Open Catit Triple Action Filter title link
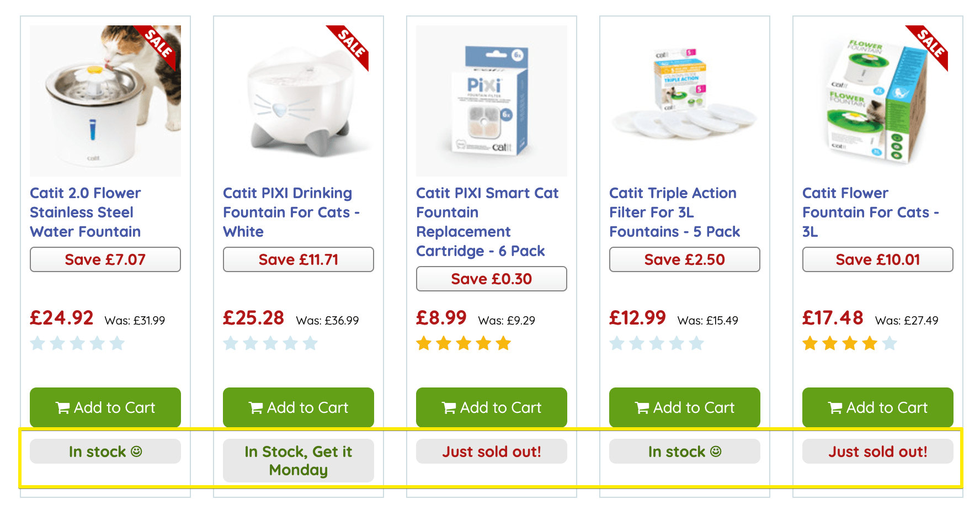 (674, 212)
